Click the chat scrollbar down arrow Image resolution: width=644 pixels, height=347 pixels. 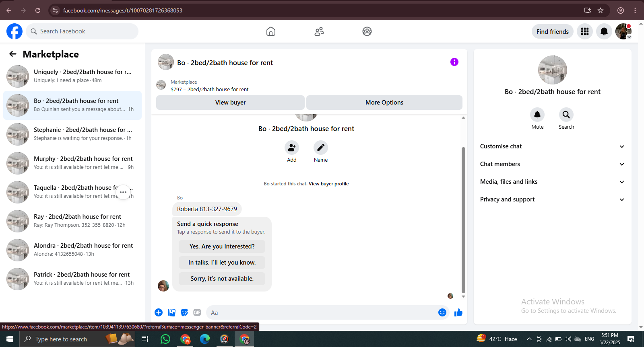463,297
